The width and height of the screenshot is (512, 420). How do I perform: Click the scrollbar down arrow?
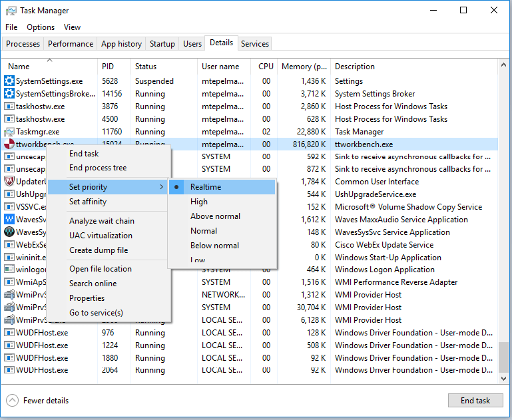503,379
